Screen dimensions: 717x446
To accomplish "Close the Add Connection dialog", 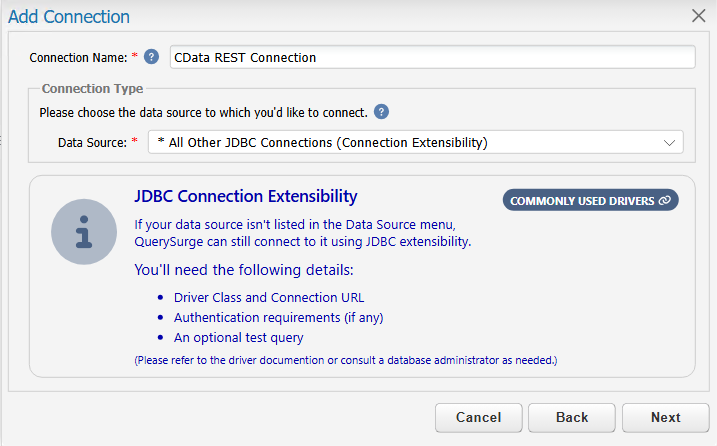I will (698, 16).
